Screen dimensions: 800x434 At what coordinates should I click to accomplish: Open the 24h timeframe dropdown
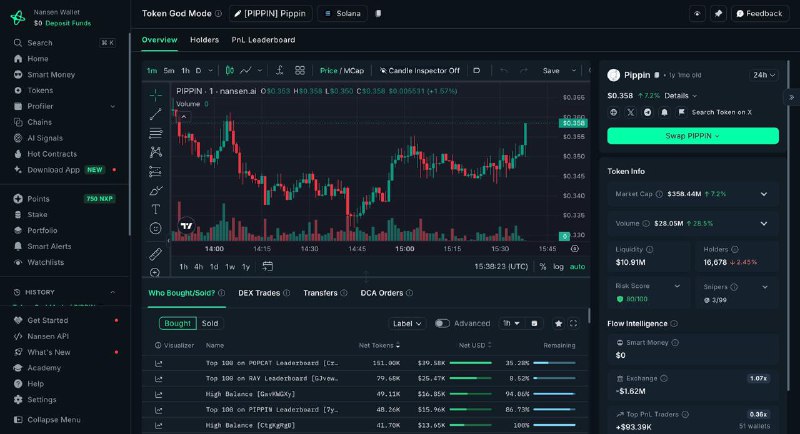tap(764, 75)
